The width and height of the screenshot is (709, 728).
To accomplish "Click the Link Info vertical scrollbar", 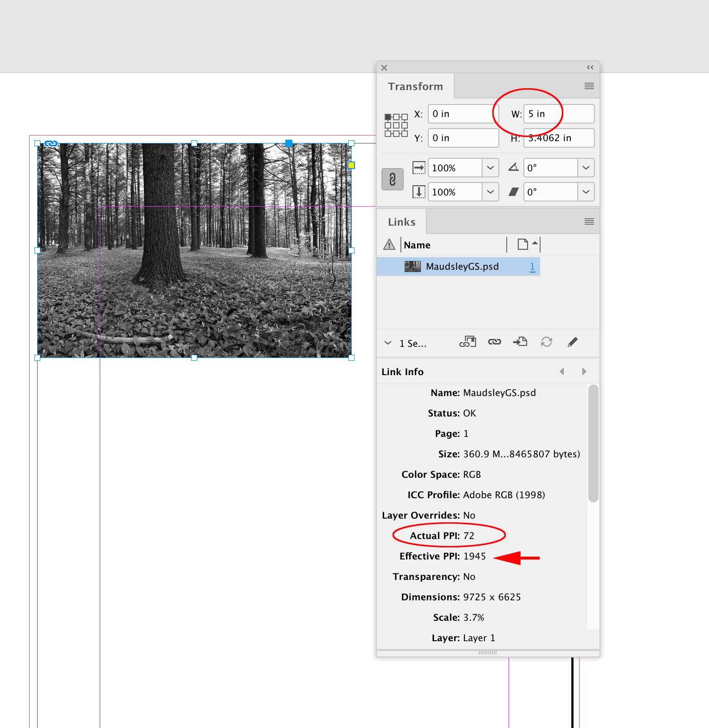I will tap(593, 443).
